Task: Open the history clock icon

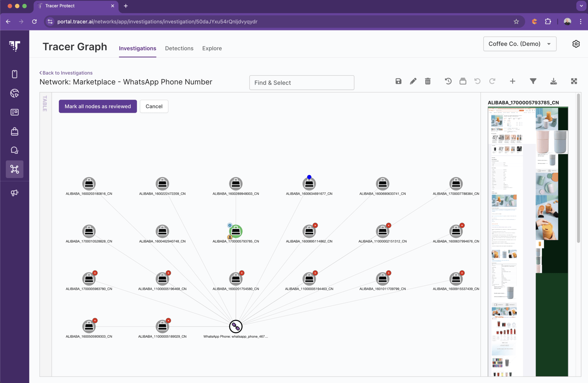Action: pos(448,81)
